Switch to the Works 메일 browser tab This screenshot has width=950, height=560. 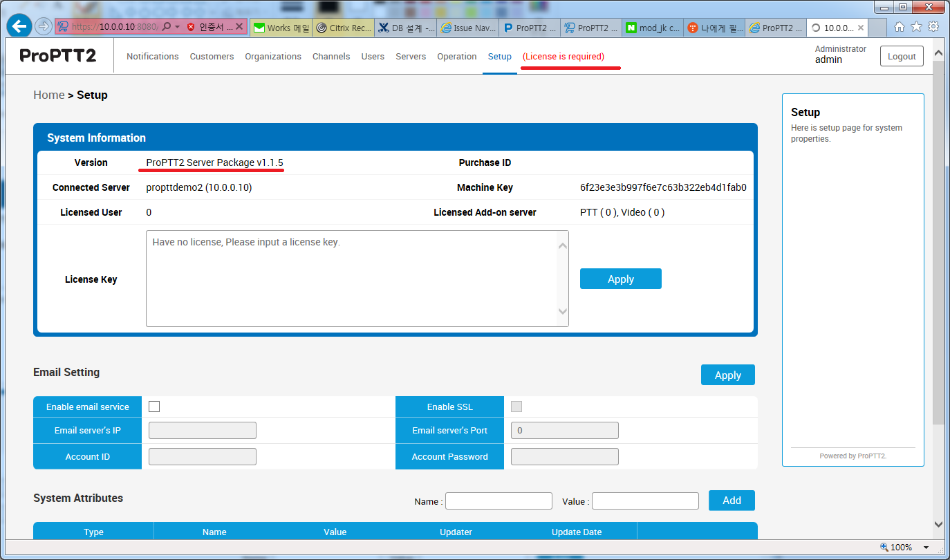point(281,28)
